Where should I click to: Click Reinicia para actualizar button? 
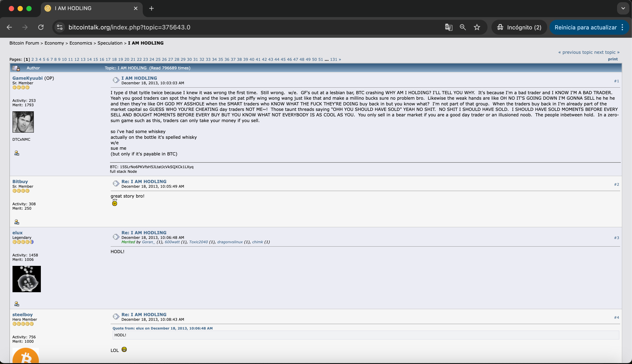click(x=585, y=27)
